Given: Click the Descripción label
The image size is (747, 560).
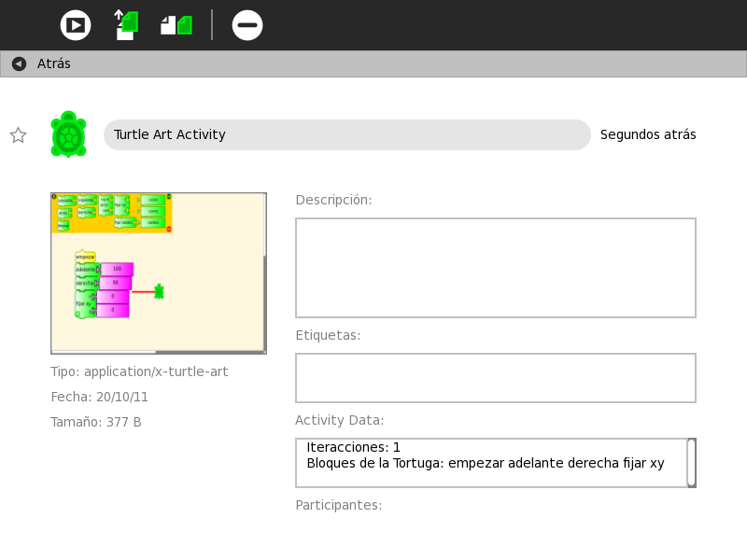Looking at the screenshot, I should [333, 200].
